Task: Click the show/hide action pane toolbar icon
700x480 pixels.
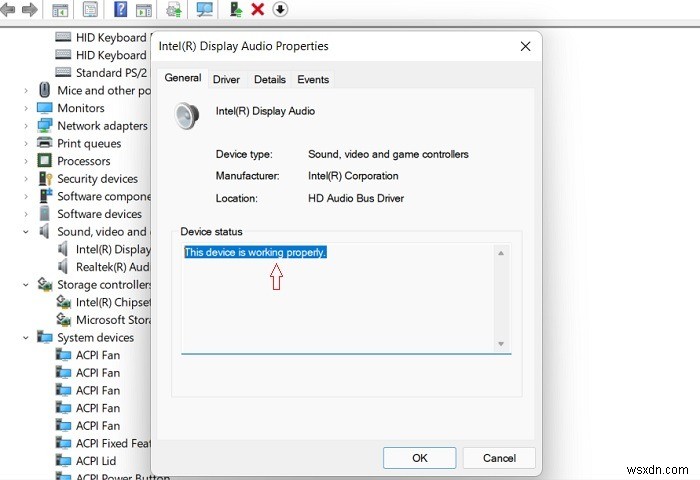Action: pyautogui.click(x=144, y=9)
